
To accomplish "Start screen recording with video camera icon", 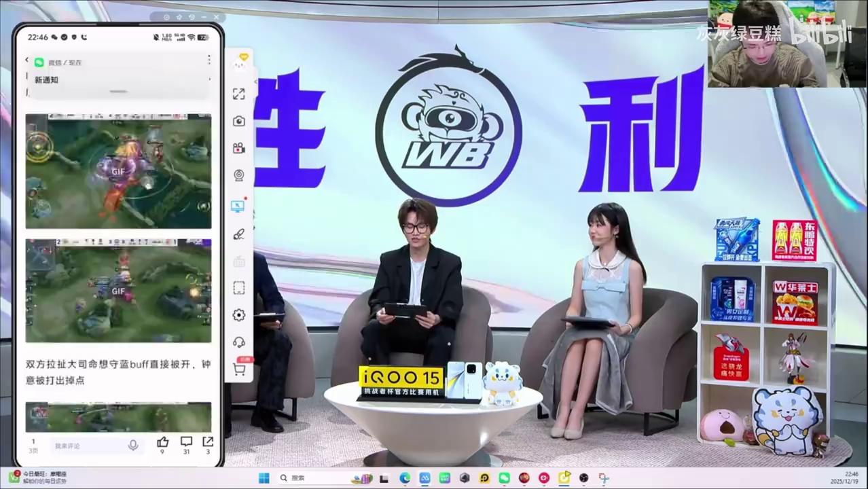I will click(238, 148).
